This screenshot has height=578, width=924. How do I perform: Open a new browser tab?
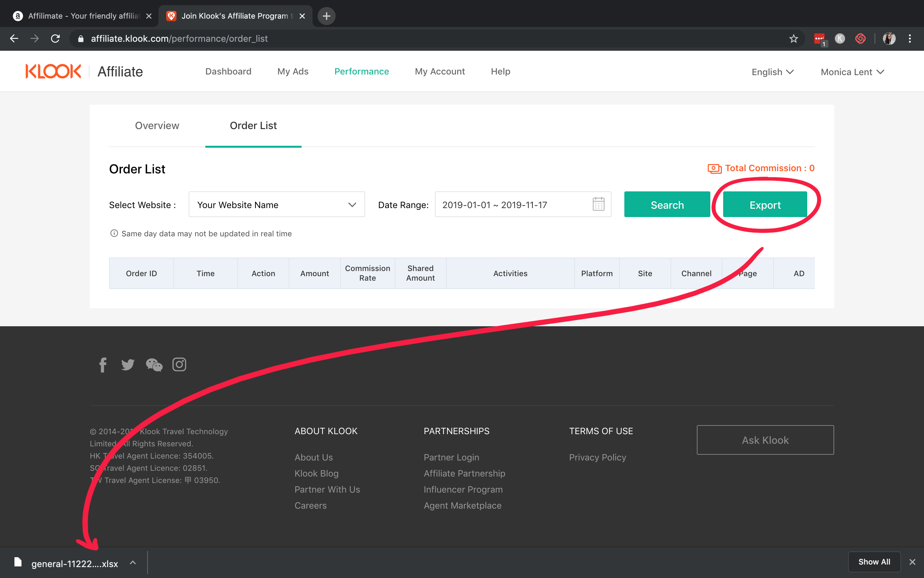(327, 16)
